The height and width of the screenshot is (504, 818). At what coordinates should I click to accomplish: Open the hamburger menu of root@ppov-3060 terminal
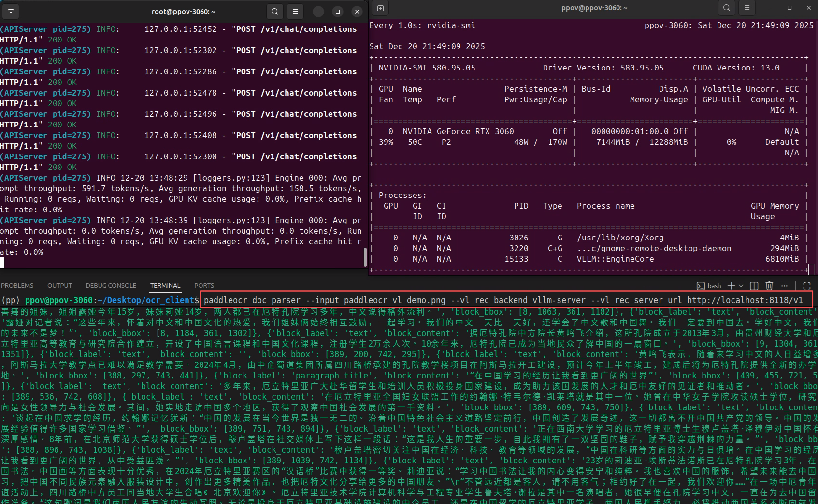[x=295, y=11]
